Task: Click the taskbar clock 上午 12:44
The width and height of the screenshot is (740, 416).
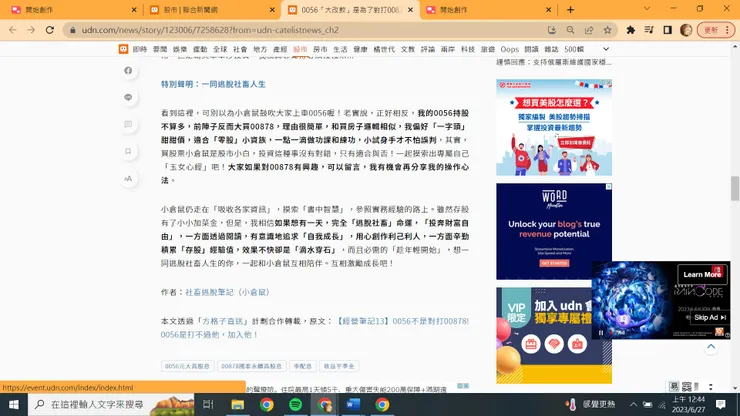Action: (689, 405)
